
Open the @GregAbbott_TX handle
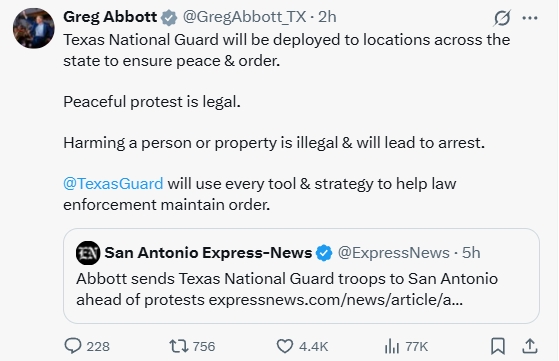point(244,17)
